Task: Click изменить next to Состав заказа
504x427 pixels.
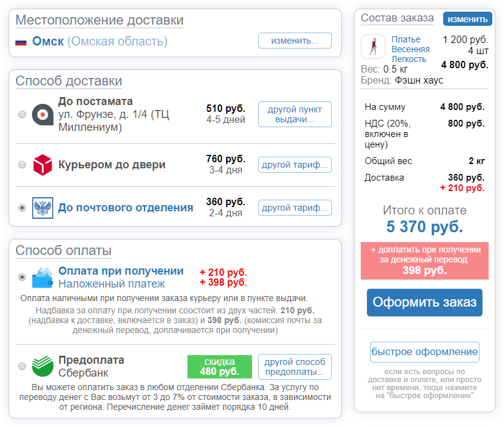Action: coord(468,18)
